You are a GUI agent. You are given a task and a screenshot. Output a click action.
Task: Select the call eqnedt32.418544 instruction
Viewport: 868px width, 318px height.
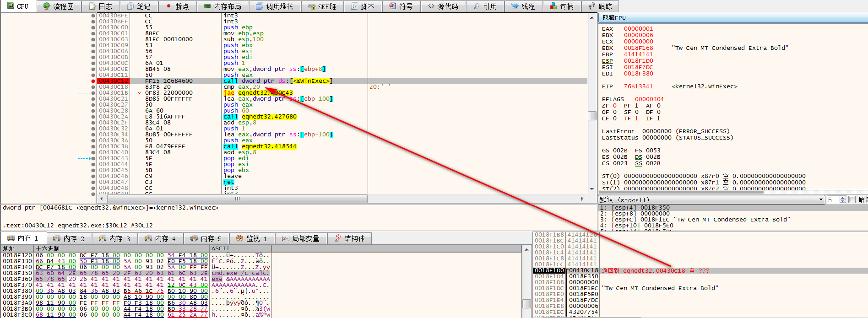point(260,146)
